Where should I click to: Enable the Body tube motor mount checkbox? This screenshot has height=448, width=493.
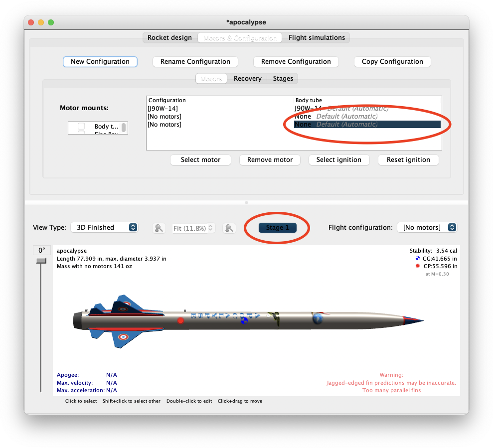tap(81, 127)
